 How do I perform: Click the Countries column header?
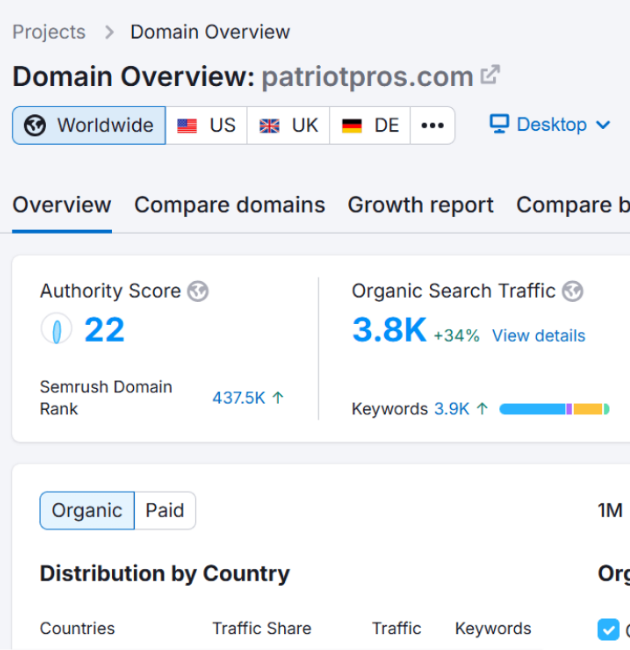(78, 628)
